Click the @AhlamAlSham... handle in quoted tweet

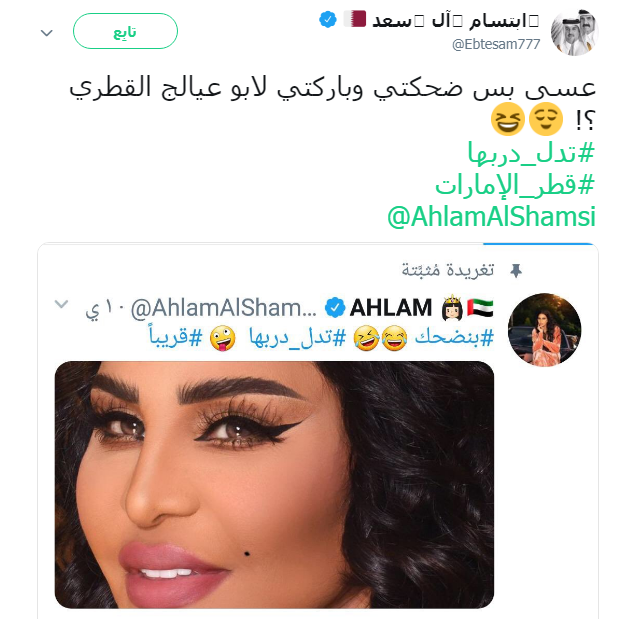[x=224, y=308]
